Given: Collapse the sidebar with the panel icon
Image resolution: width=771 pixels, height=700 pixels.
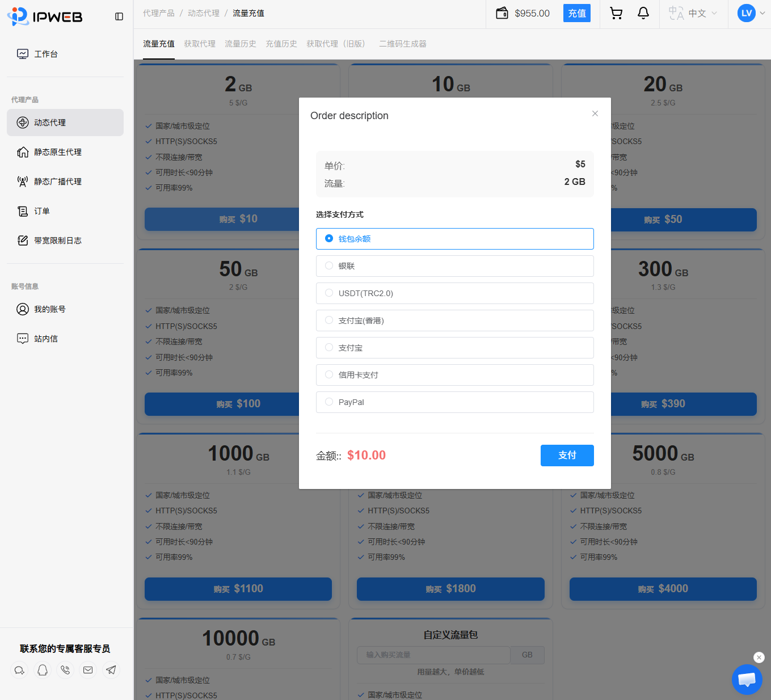Looking at the screenshot, I should coord(119,16).
